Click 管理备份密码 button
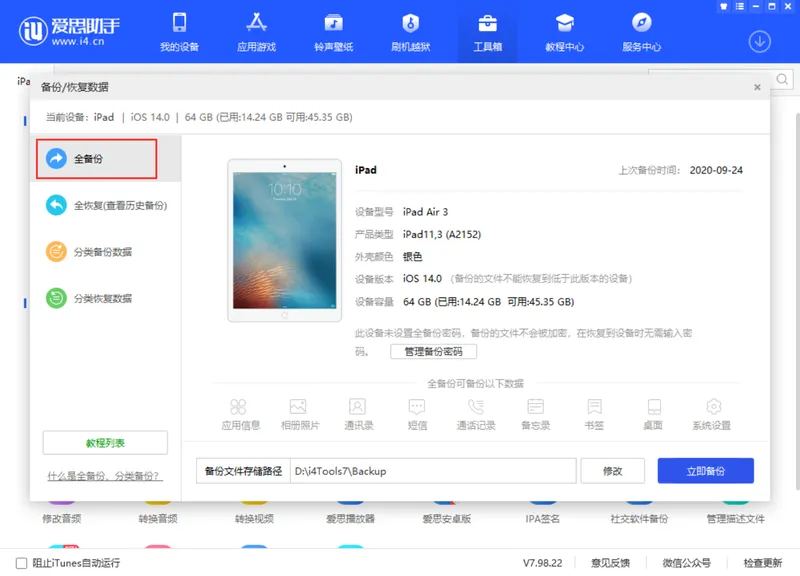 [x=433, y=352]
